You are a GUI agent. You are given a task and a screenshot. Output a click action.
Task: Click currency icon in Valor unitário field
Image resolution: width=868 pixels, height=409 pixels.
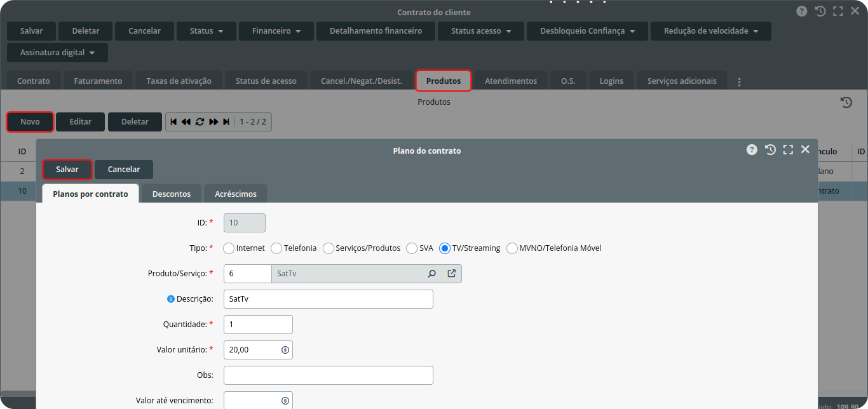285,349
